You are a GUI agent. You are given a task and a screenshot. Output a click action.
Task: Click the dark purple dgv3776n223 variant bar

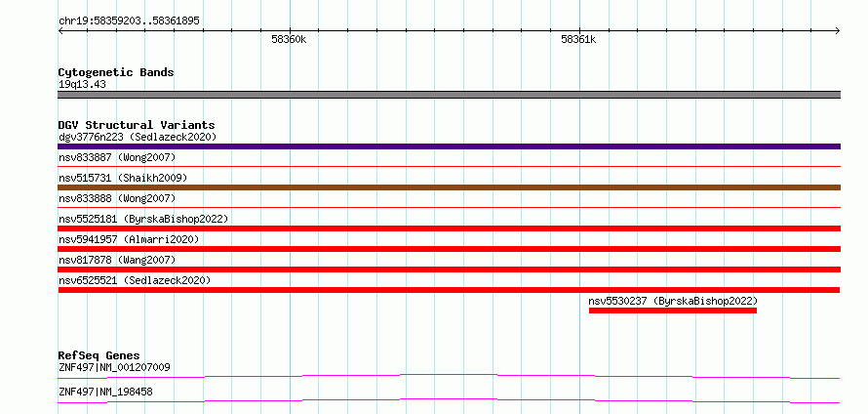[x=450, y=146]
